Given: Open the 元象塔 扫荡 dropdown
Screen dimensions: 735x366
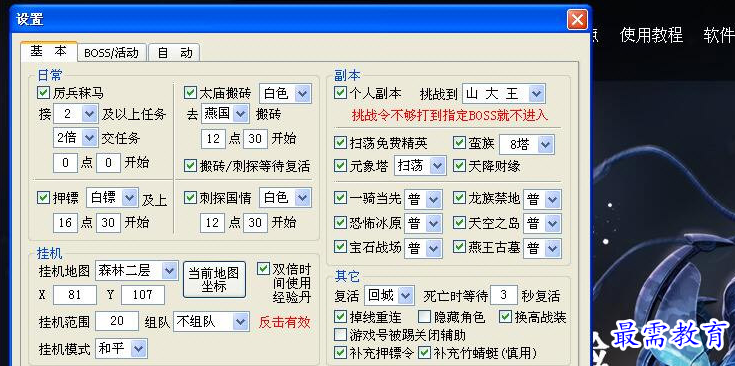Looking at the screenshot, I should tap(420, 166).
